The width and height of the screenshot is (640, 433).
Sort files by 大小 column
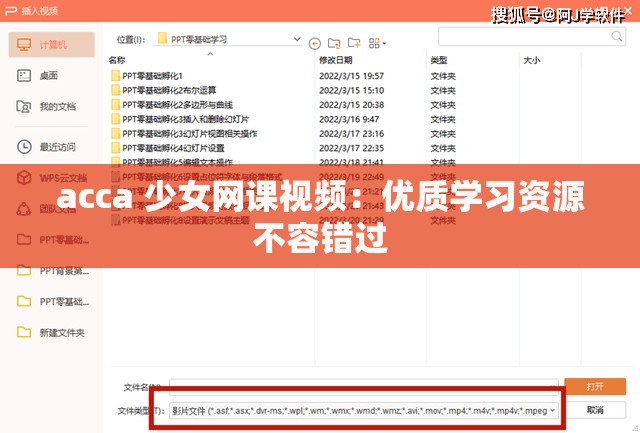(x=532, y=60)
